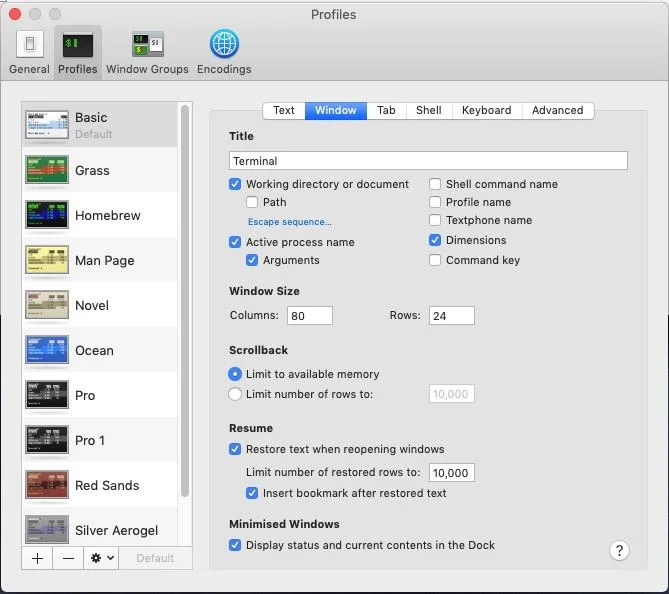Toggle Insert bookmark after restored text
The width and height of the screenshot is (669, 594).
252,493
